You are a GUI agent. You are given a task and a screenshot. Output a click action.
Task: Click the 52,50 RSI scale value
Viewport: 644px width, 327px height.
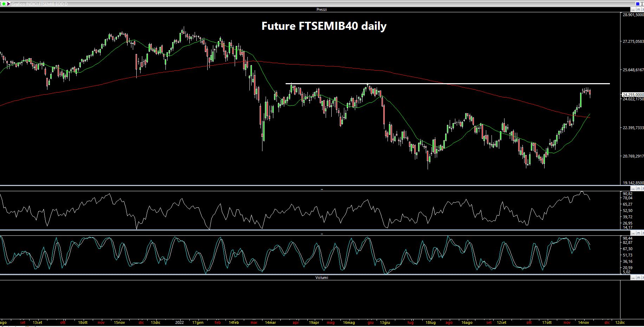point(627,211)
